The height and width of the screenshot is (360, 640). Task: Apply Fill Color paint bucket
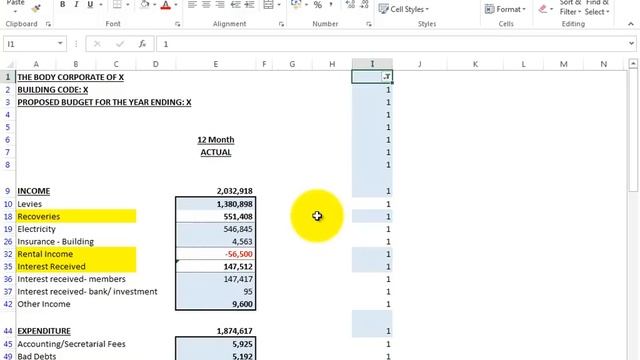point(144,4)
